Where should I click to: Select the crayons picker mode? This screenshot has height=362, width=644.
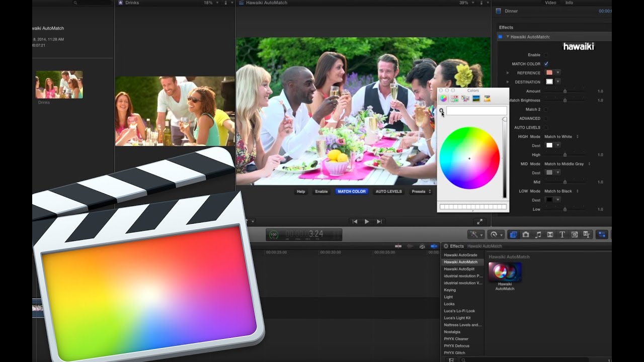click(487, 99)
